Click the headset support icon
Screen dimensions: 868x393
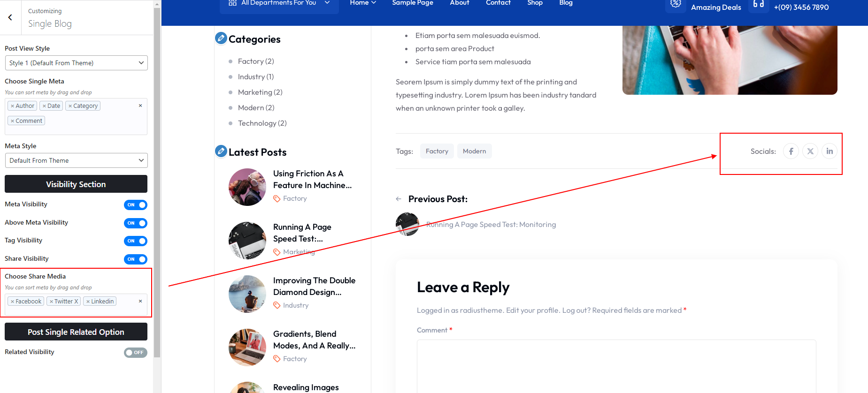coord(759,4)
